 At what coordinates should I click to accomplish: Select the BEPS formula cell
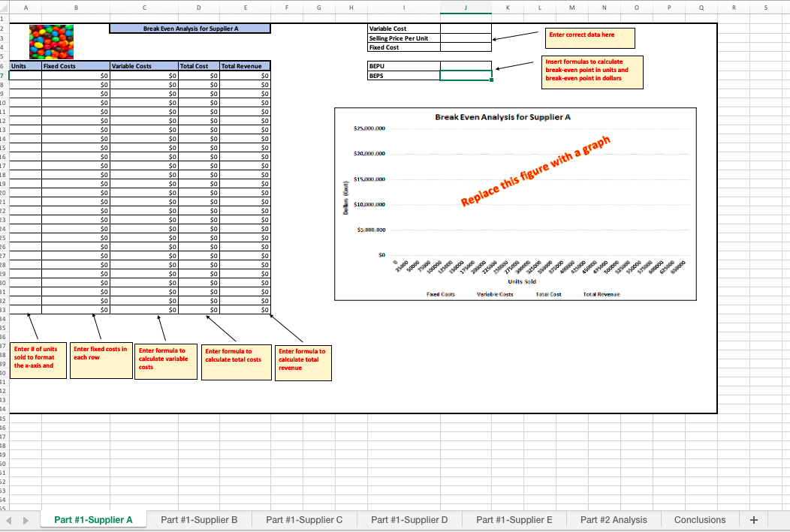[466, 75]
